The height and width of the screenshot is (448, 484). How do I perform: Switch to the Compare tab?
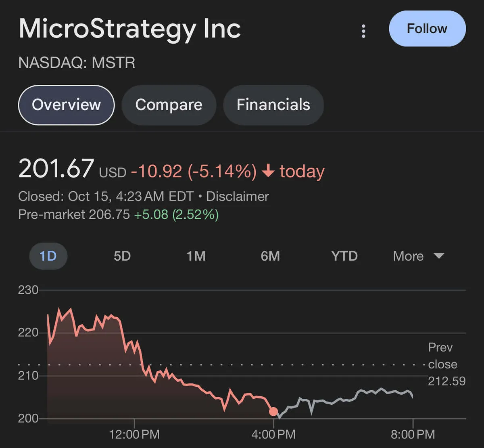(x=169, y=105)
